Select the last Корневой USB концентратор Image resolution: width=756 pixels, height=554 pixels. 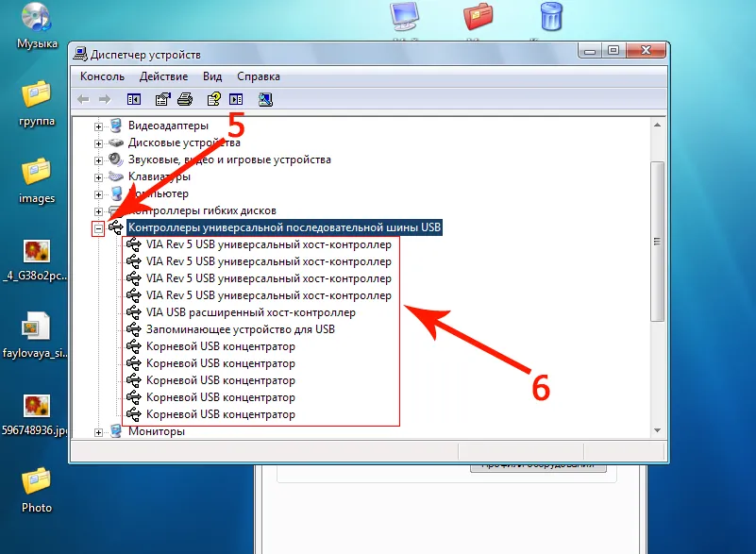coord(220,414)
